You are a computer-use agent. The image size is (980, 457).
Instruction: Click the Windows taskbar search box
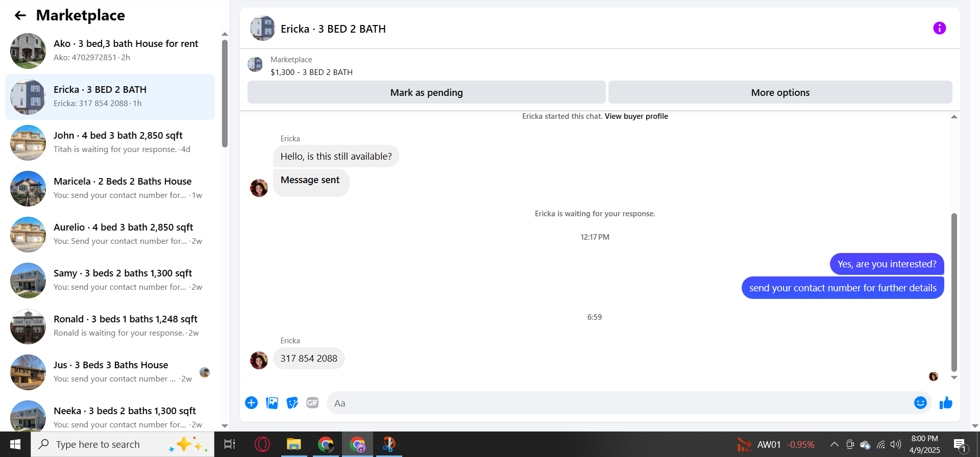click(x=122, y=444)
